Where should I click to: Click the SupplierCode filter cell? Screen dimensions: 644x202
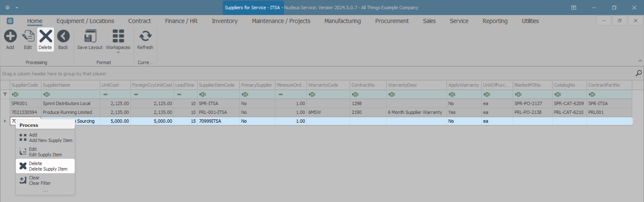pos(25,94)
